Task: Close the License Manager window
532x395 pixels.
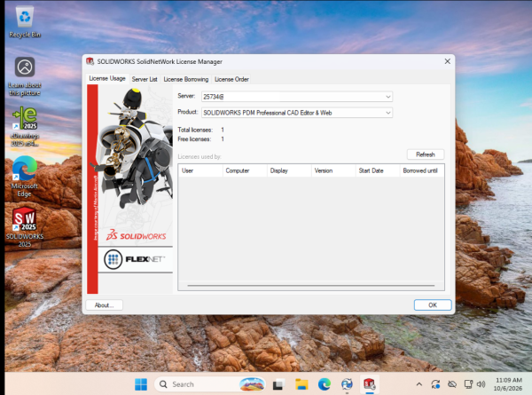Action: point(448,61)
